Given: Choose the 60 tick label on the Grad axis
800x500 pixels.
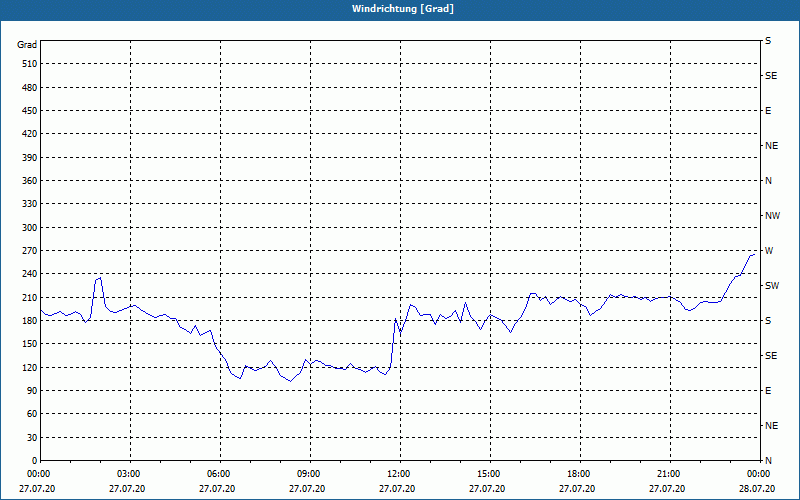Looking at the screenshot, I should pyautogui.click(x=32, y=414).
